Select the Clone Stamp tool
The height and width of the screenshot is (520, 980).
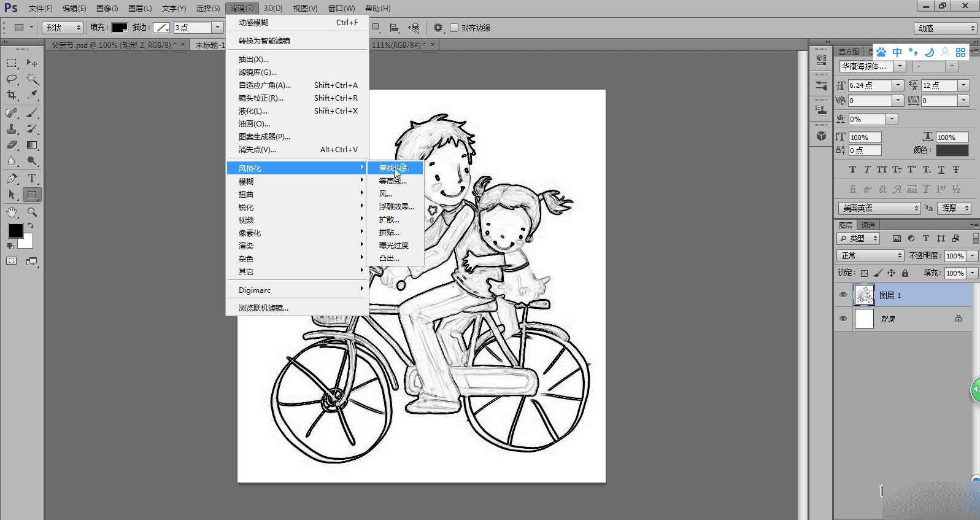coord(12,129)
